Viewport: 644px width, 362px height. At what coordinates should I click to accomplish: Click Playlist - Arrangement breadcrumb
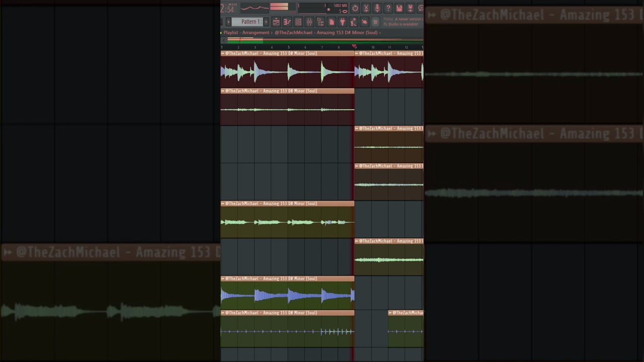click(247, 33)
